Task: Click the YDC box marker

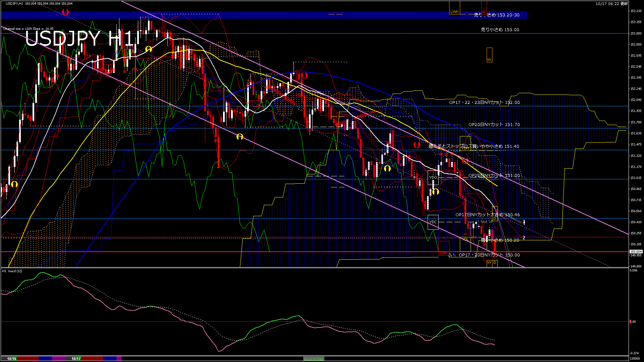Action: pos(433,222)
